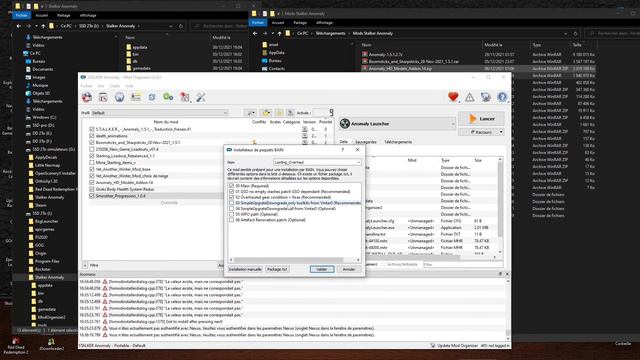Open Red Dead Redemption 2 desktop shortcut
The height and width of the screenshot is (360, 640).
coord(16,345)
